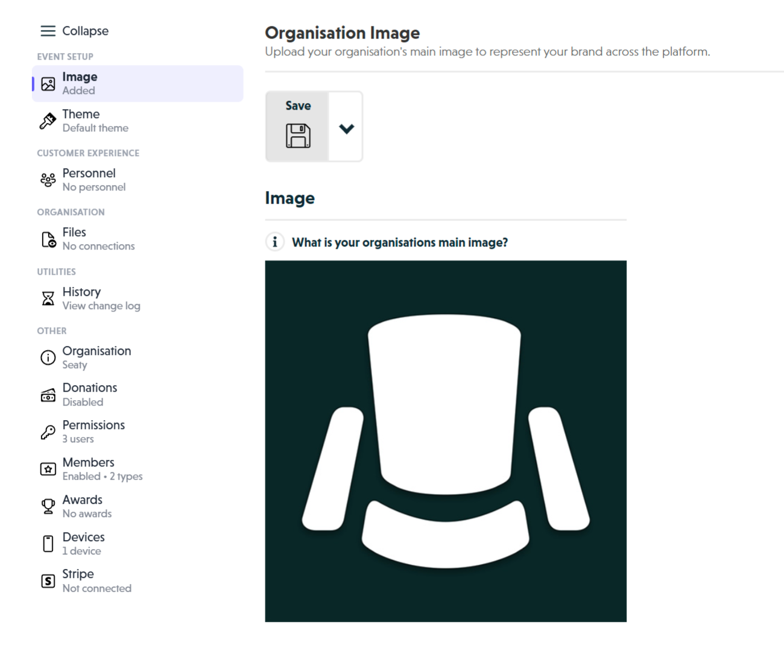This screenshot has height=672, width=784.
Task: Click the Files document icon
Action: click(48, 239)
